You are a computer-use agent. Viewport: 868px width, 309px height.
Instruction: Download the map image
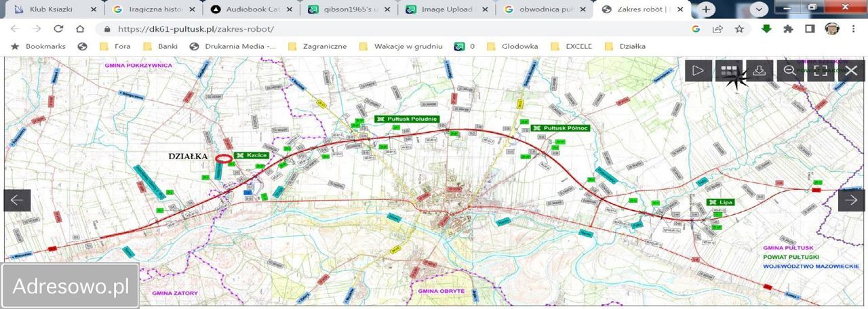pyautogui.click(x=759, y=70)
